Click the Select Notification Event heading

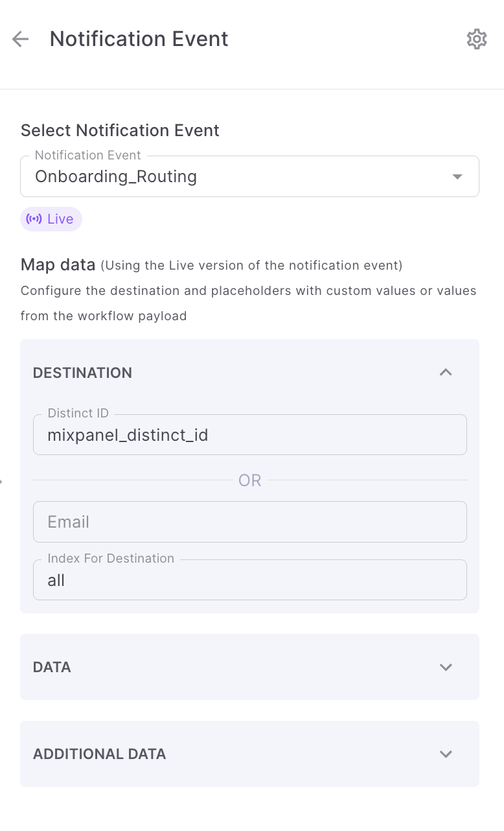click(120, 130)
